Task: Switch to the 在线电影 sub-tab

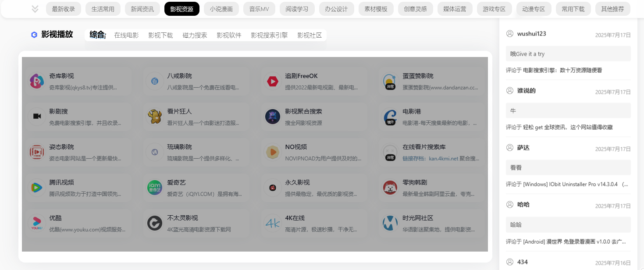Action: coord(126,35)
